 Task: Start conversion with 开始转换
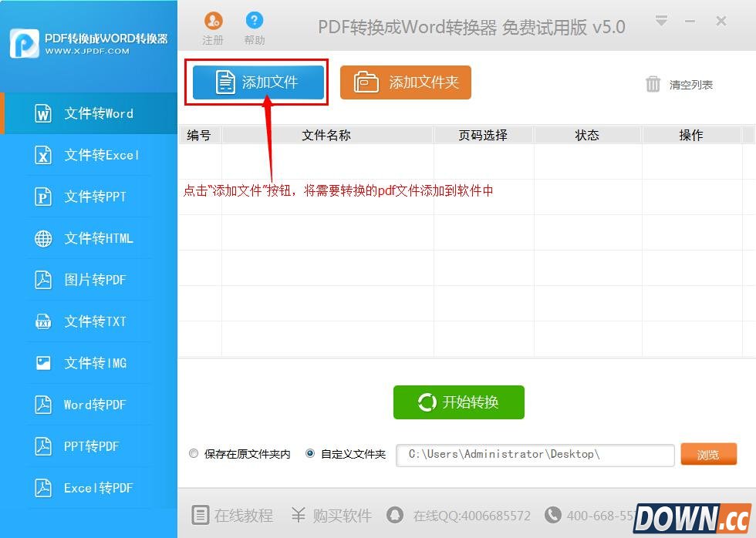(x=458, y=402)
